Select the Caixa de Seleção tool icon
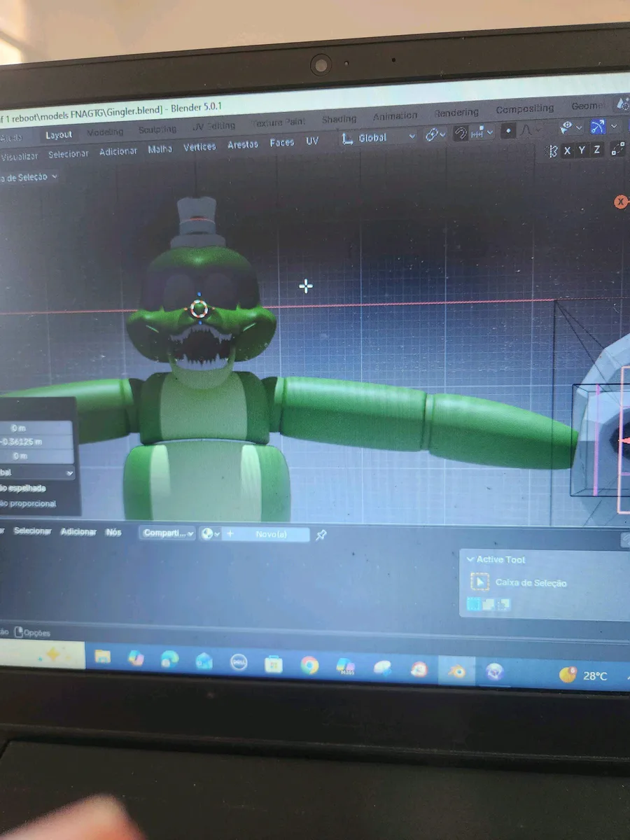The height and width of the screenshot is (840, 630). 480,582
